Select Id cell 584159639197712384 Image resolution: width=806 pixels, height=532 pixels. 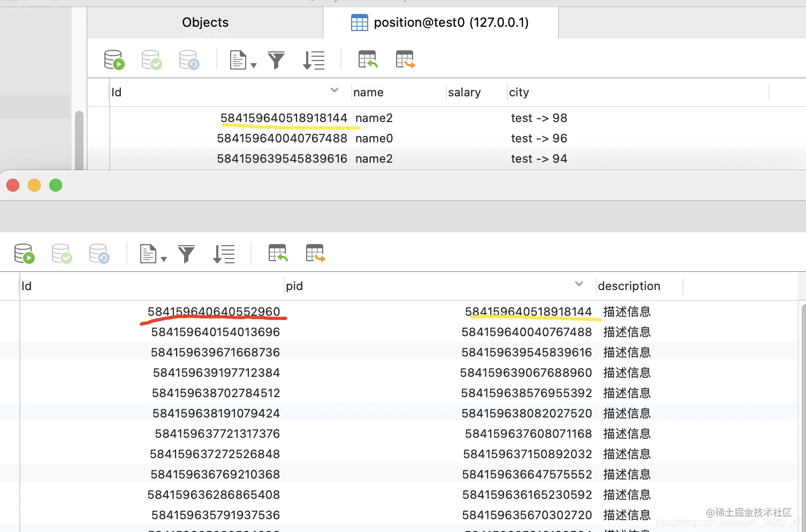click(216, 373)
